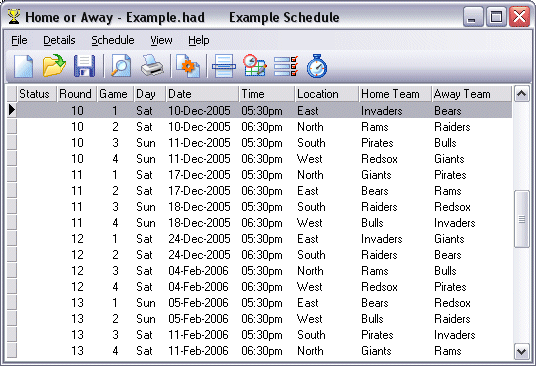Open a schedule with the folder icon
536x366 pixels.
[x=54, y=66]
